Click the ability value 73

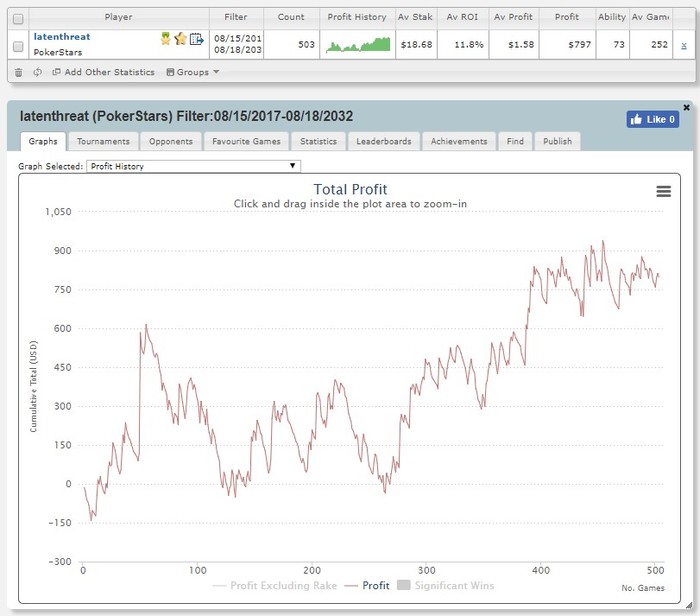(x=619, y=45)
